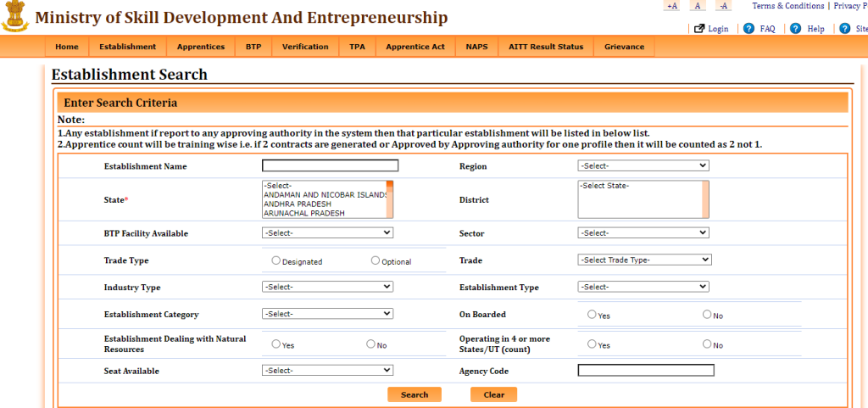868x408 pixels.
Task: Click the FAQ question mark icon
Action: (749, 28)
